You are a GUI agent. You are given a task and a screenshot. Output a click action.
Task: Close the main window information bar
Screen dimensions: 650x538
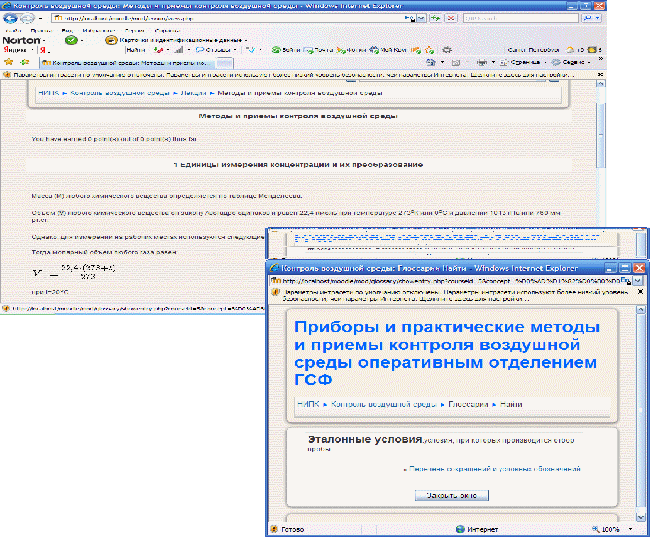click(600, 75)
